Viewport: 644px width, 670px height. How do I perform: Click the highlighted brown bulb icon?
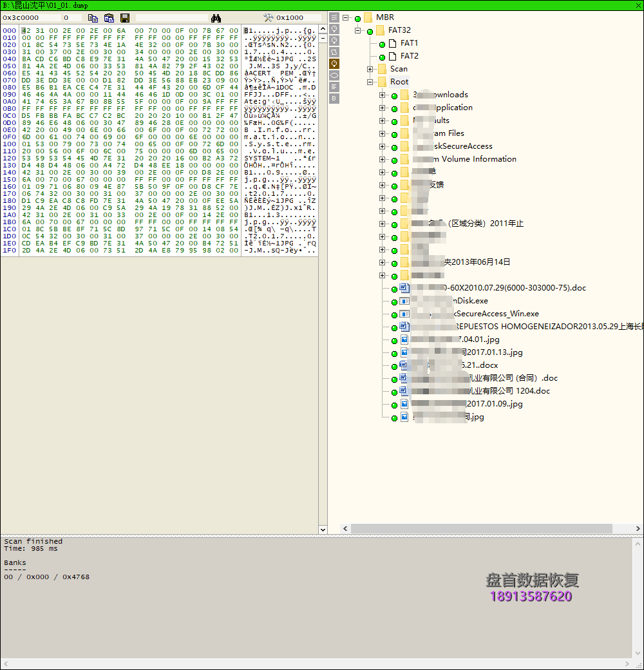[334, 64]
